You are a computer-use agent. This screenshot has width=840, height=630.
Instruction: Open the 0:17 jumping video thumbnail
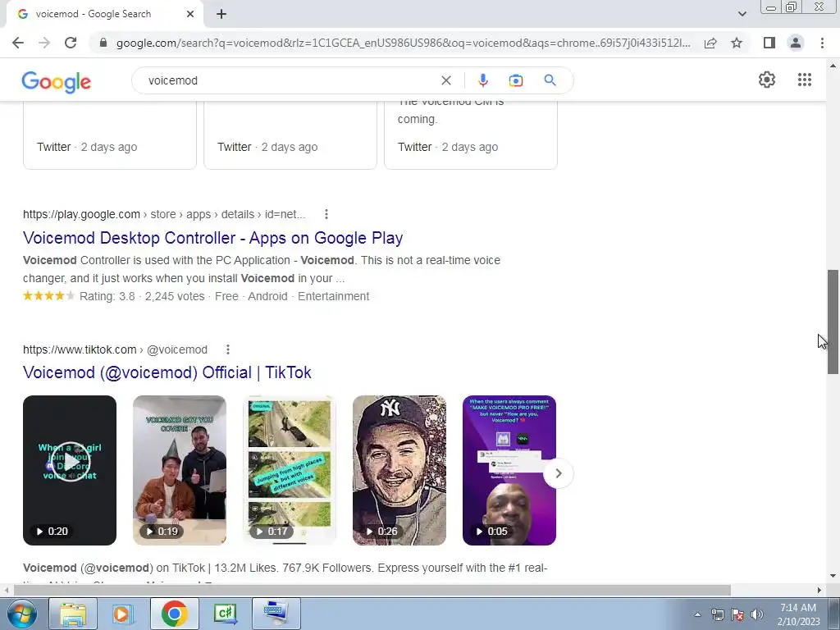click(290, 470)
